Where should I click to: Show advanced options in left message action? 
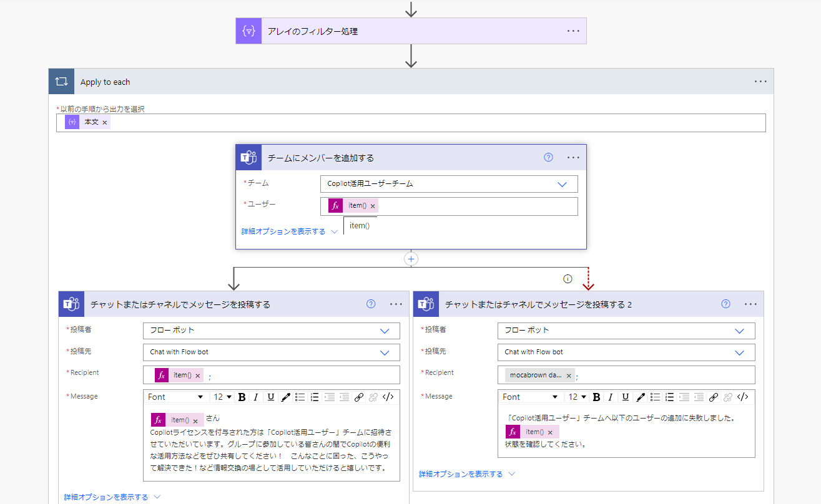click(x=112, y=497)
